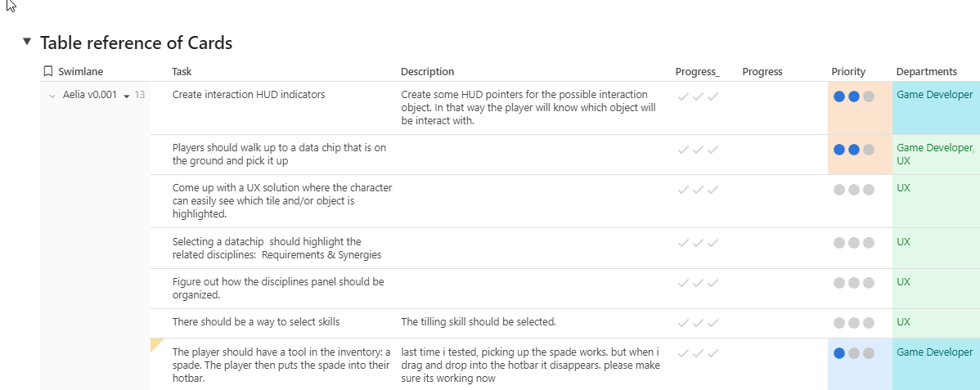Viewport: 980px width, 390px height.
Task: Click the yellow corner marker on spade task row
Action: [x=156, y=343]
